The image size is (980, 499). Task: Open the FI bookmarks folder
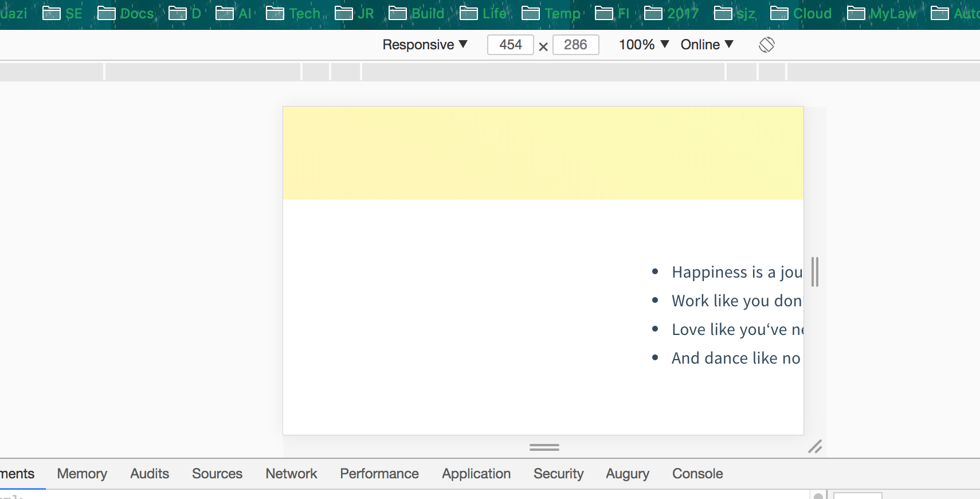(x=612, y=13)
